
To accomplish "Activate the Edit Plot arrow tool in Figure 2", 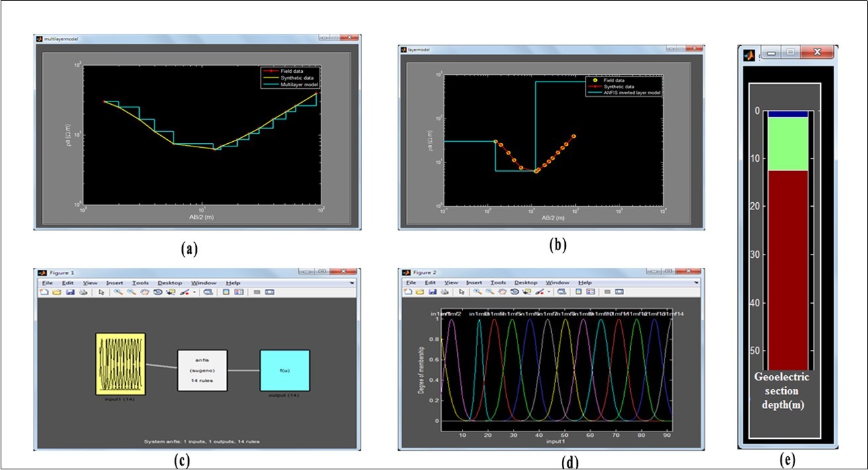I will 461,292.
